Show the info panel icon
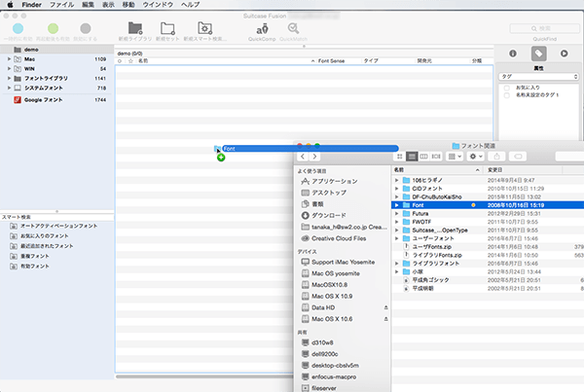584x392 pixels. (513, 53)
